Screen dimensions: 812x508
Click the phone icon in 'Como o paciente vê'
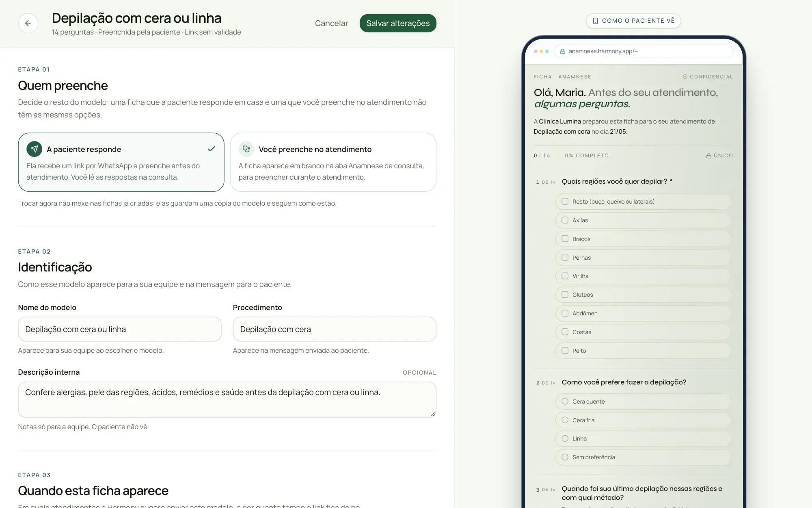[x=596, y=21]
